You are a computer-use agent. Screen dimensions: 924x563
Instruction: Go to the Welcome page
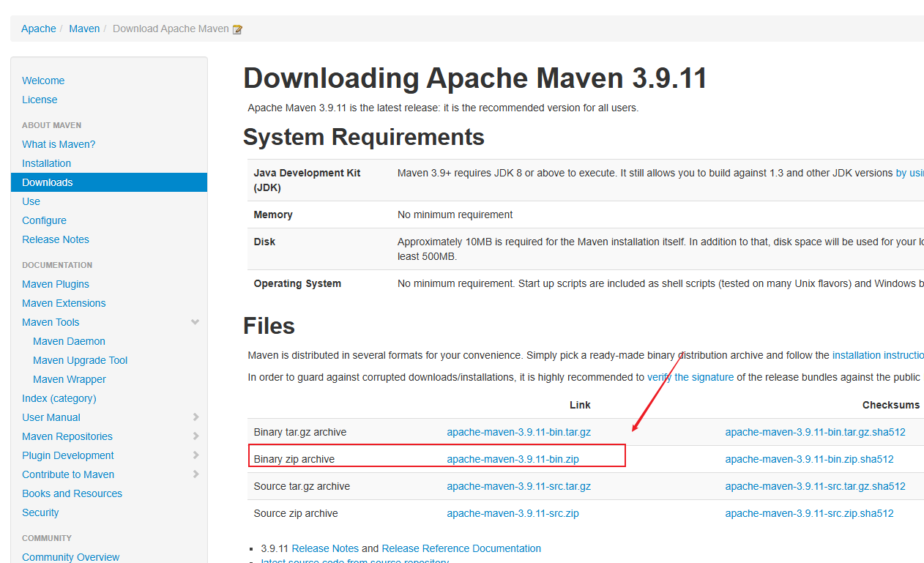[x=43, y=81]
